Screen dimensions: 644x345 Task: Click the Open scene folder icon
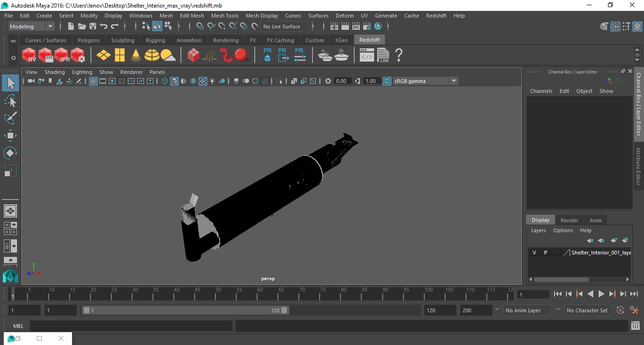[x=82, y=27]
